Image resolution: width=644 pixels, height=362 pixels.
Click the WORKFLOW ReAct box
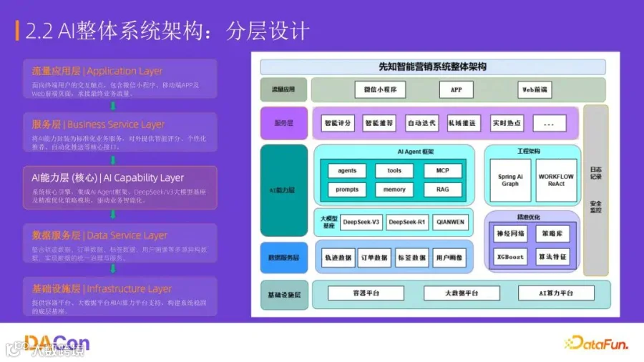(556, 180)
